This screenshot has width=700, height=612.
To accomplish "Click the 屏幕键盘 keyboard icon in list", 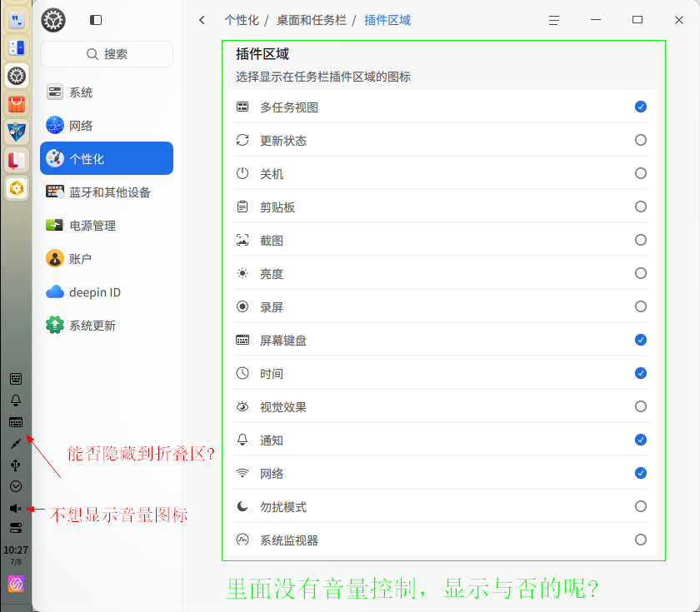I will click(x=242, y=340).
